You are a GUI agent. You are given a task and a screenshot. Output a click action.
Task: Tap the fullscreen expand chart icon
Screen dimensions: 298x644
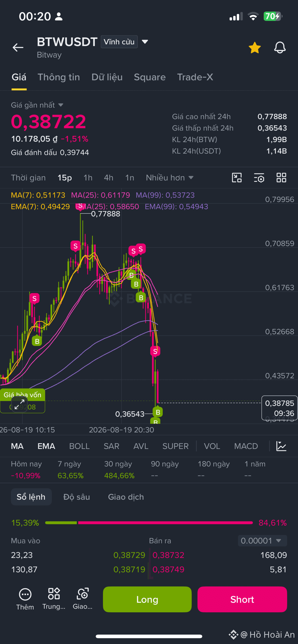(x=19, y=404)
